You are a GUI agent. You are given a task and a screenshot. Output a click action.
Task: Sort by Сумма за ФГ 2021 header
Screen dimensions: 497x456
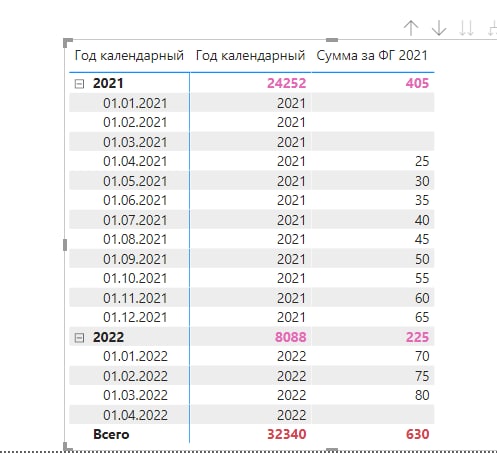(372, 55)
